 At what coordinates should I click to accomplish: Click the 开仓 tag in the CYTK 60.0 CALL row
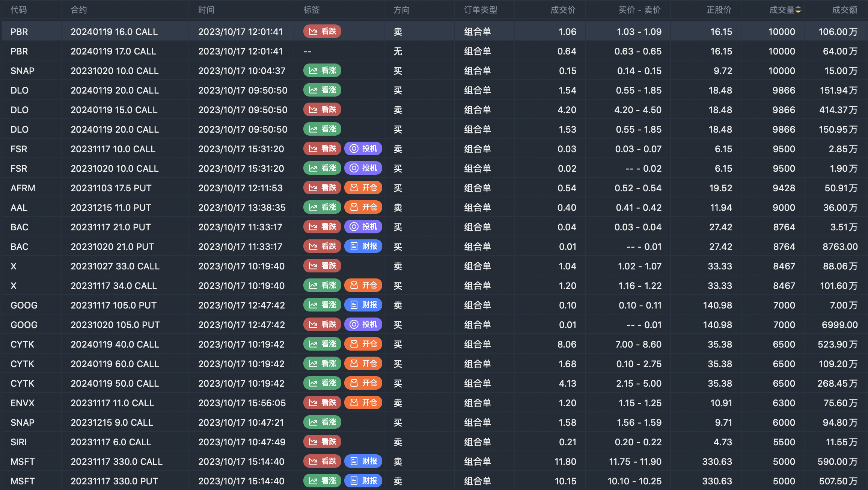(363, 364)
